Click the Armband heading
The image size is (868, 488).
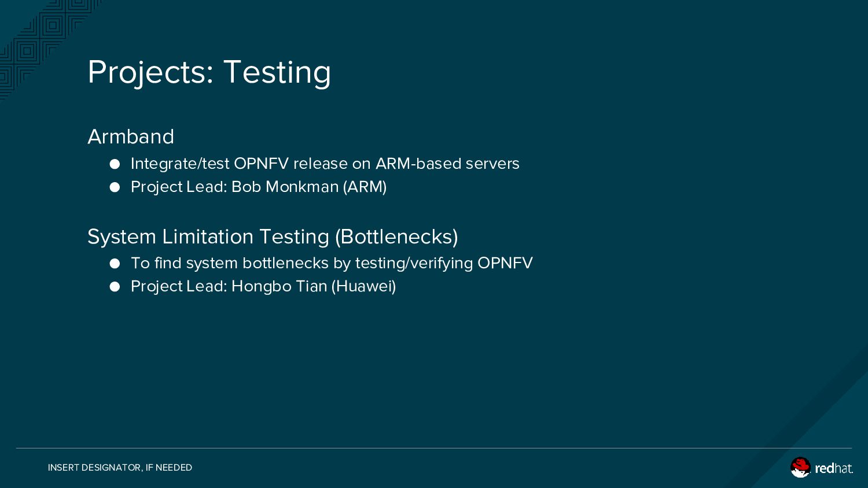coord(131,136)
